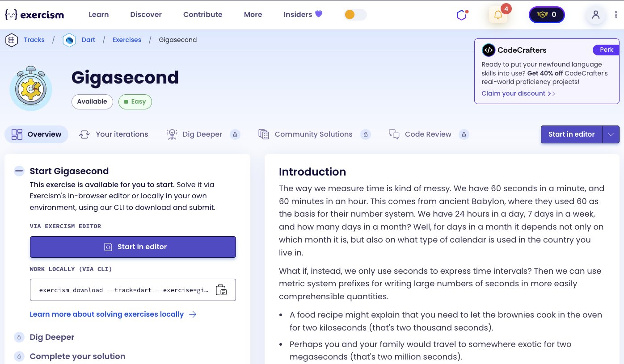Open the Discover menu in the navigation bar
The image size is (624, 364).
(x=146, y=14)
